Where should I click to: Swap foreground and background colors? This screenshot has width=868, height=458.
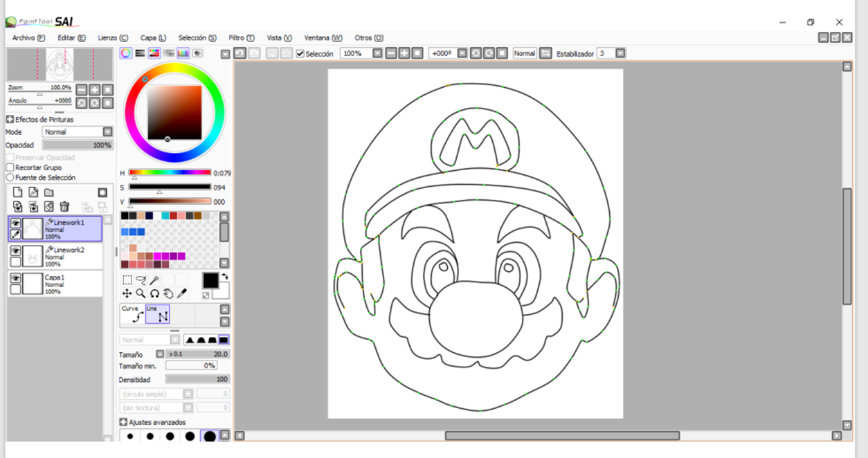[x=225, y=277]
